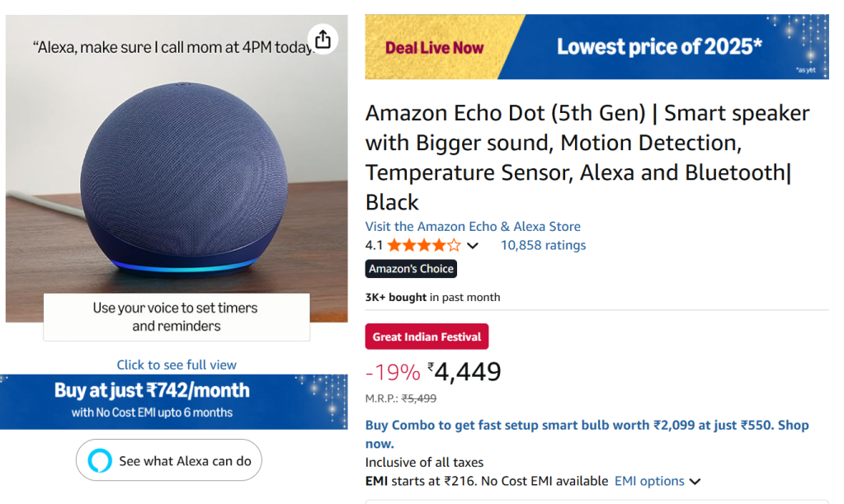Click the -19% discount percentage
The height and width of the screenshot is (504, 844).
click(x=393, y=373)
